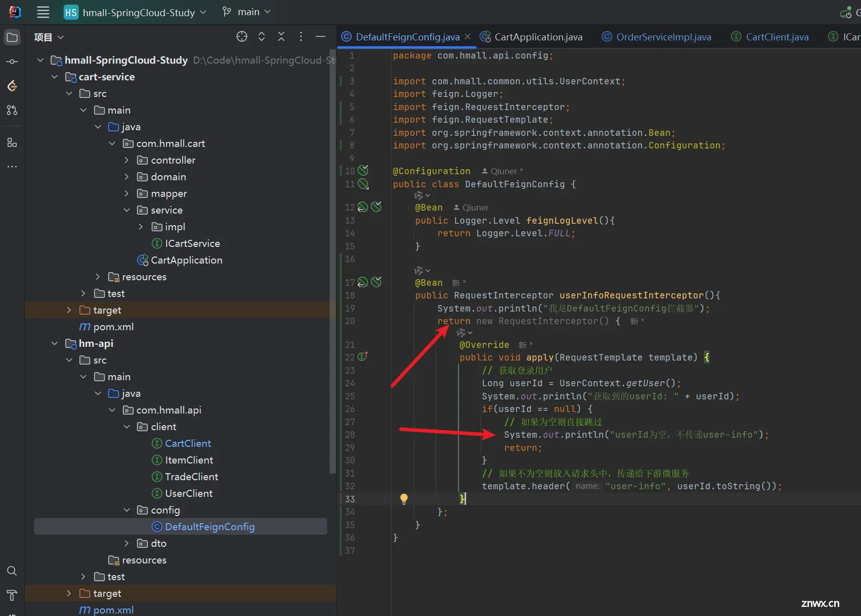This screenshot has width=861, height=616.
Task: Open hmall-SpringCloud-Study project dropdown
Action: pyautogui.click(x=135, y=12)
